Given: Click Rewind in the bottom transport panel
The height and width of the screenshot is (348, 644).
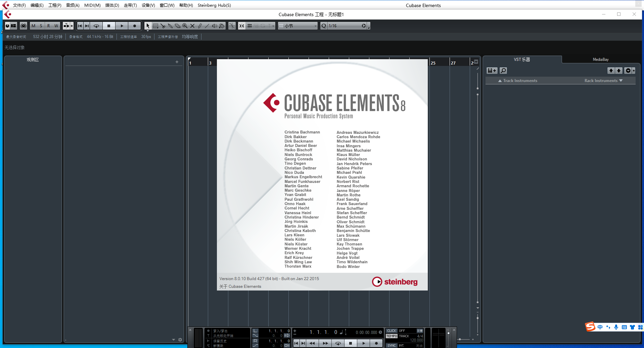Looking at the screenshot, I should point(312,343).
